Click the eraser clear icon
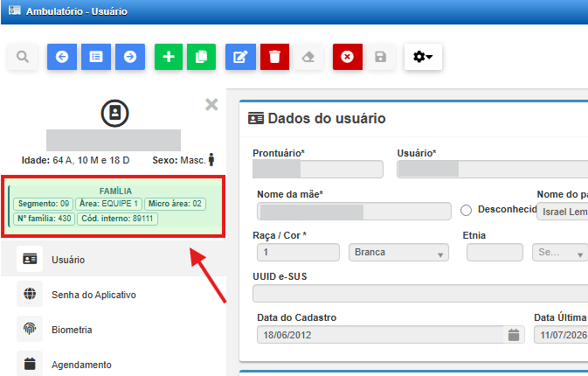The width and height of the screenshot is (588, 376). tap(308, 57)
